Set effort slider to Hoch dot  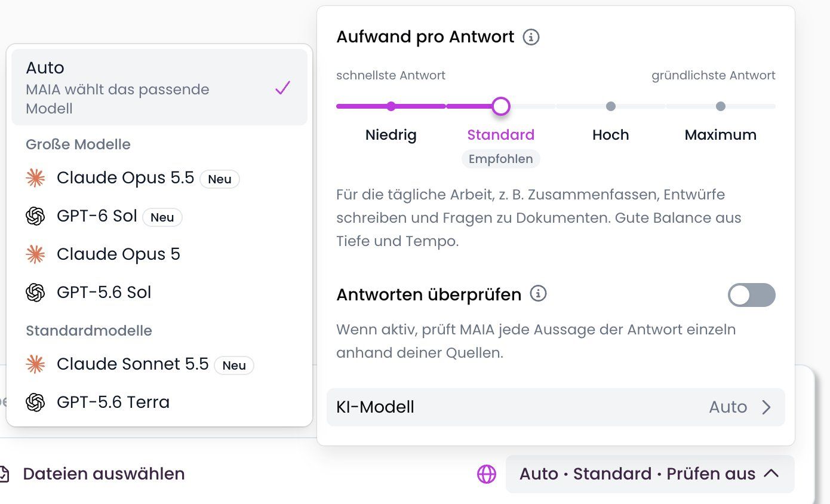(611, 106)
